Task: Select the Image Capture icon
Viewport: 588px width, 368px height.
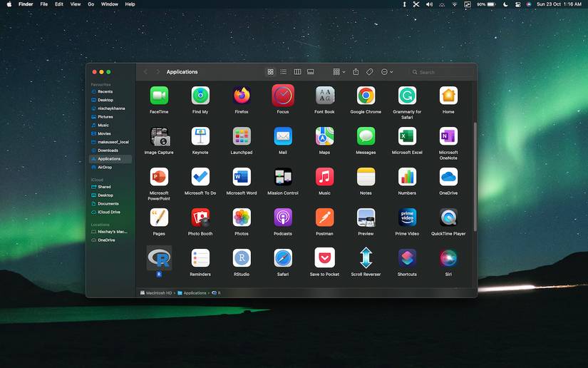Action: (x=159, y=136)
